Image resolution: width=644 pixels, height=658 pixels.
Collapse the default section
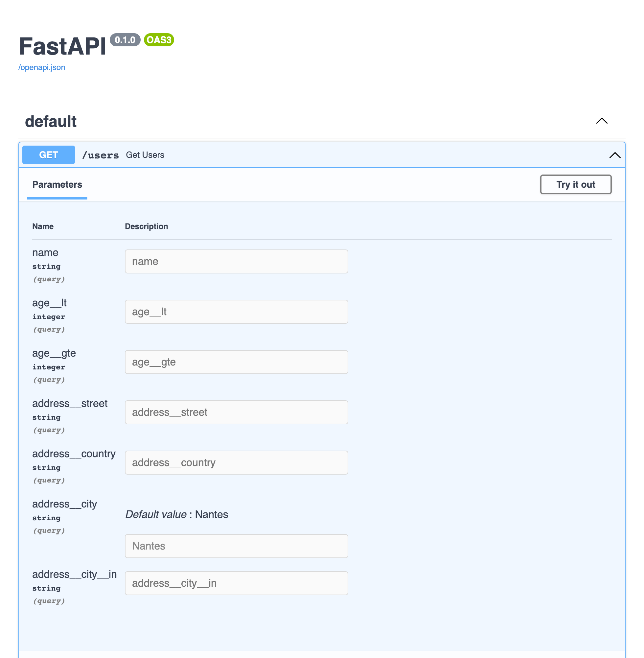tap(602, 121)
